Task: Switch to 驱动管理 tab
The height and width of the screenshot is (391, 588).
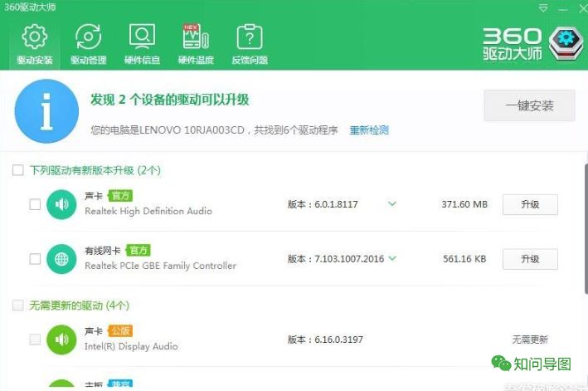Action: click(x=89, y=43)
